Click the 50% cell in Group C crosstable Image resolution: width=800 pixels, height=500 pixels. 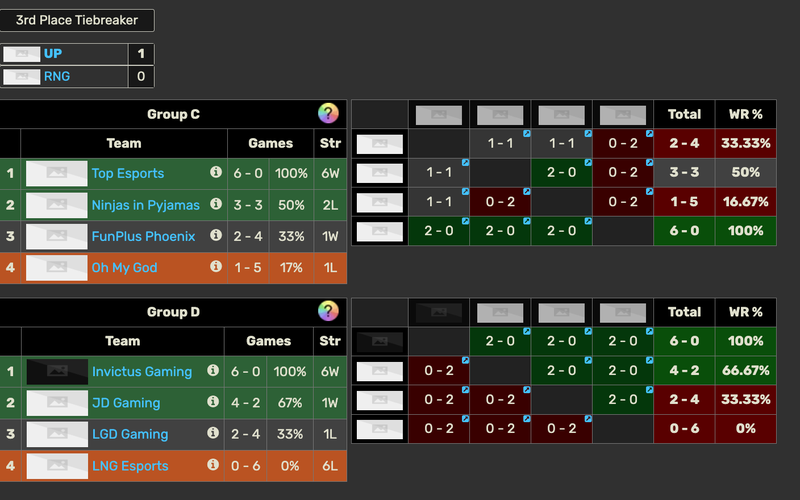click(x=746, y=172)
